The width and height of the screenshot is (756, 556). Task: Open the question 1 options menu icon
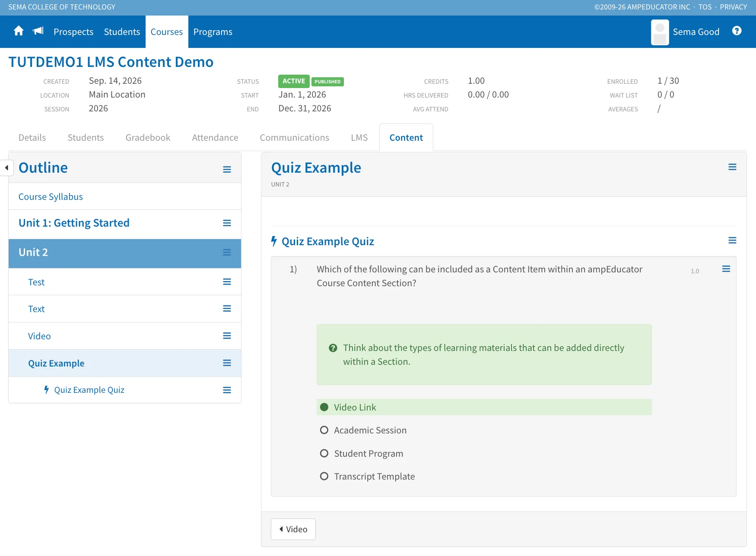point(726,269)
